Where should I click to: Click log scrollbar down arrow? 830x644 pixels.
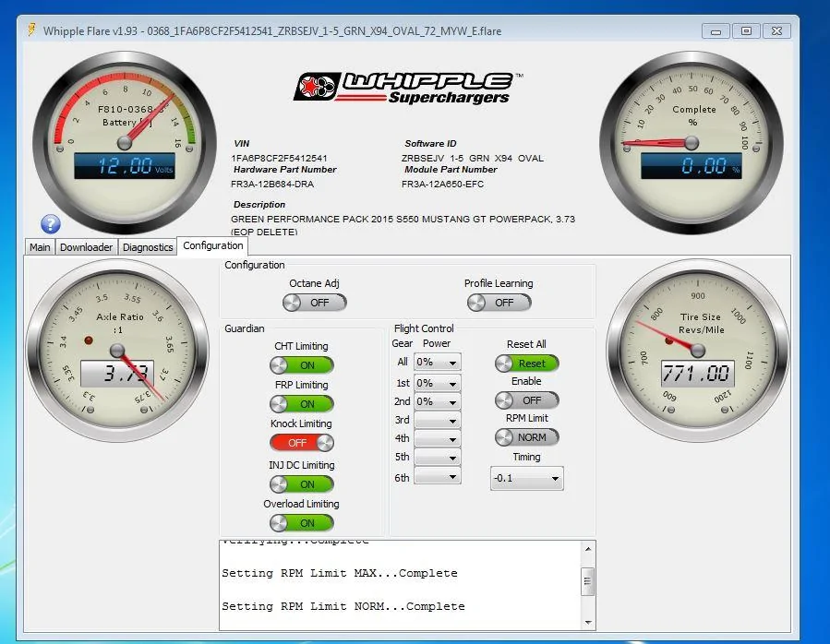coord(588,622)
